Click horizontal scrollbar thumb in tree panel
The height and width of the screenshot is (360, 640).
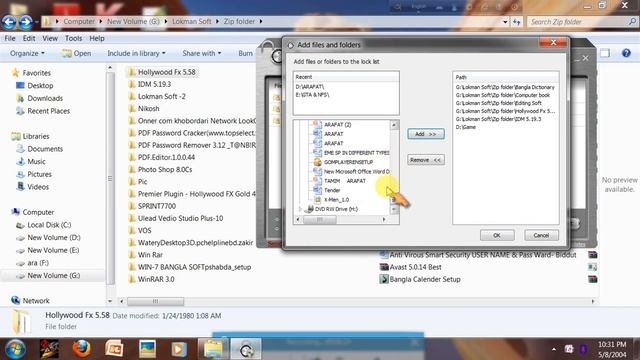[320, 220]
